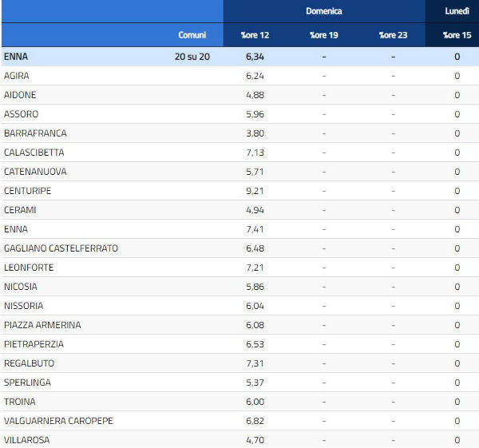Click the 7,41 value for ENNA
The image size is (479, 448).
click(255, 229)
